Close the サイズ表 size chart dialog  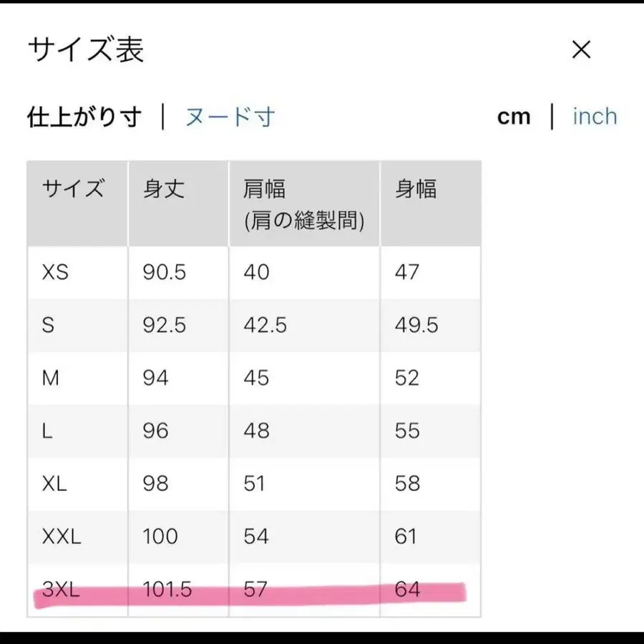click(x=582, y=49)
